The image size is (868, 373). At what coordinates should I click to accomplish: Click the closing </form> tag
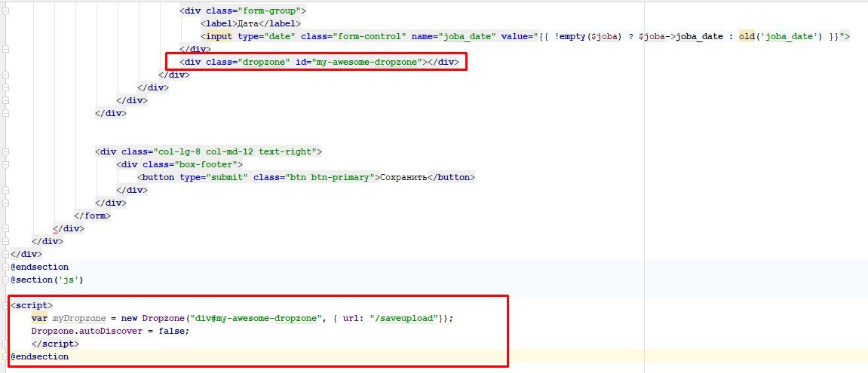92,216
